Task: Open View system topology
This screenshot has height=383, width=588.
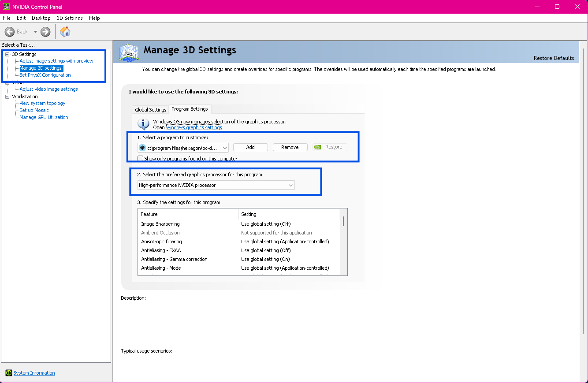Action: tap(42, 103)
